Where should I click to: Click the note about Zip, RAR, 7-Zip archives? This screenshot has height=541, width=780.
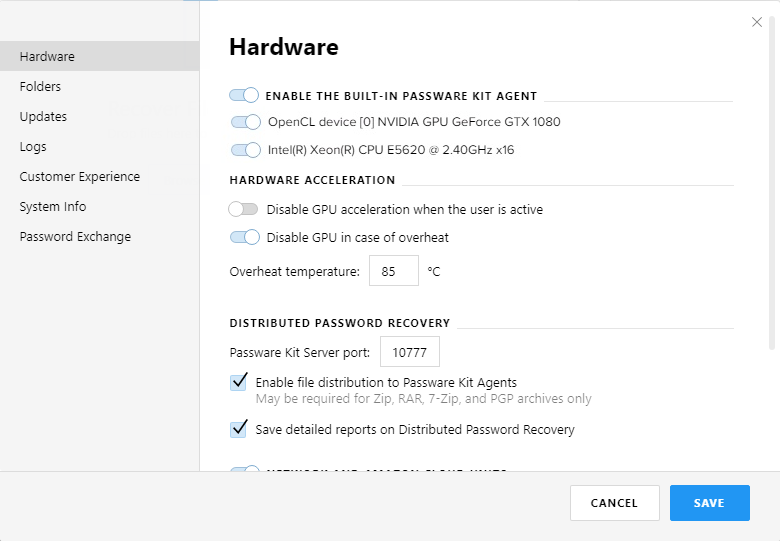click(x=423, y=399)
